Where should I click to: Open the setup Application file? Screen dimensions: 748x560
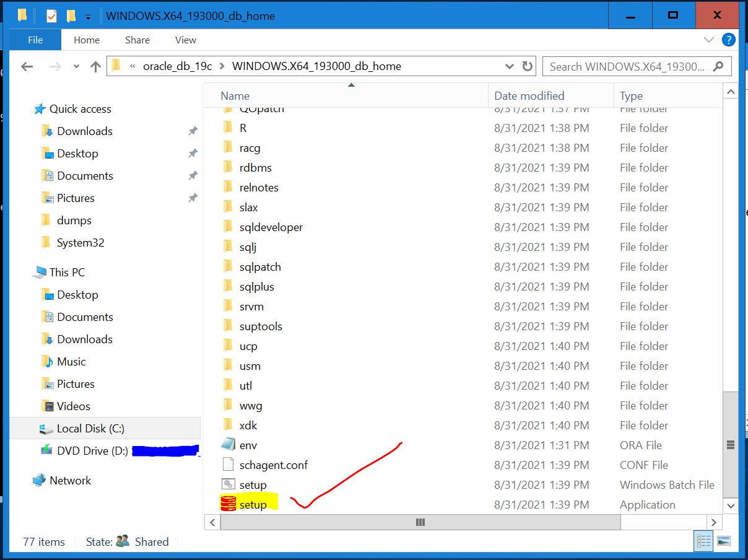pos(253,504)
